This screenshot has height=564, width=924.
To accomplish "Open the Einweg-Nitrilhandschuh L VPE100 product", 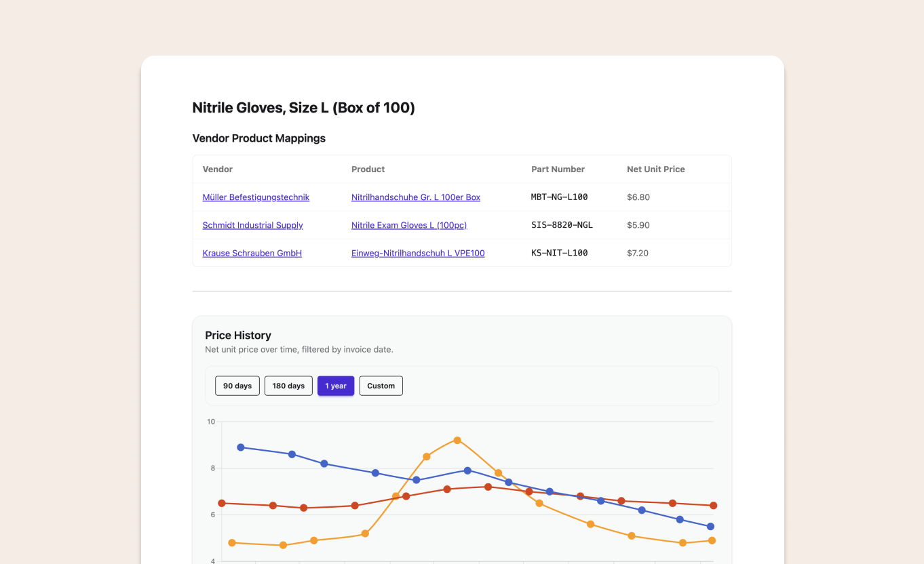I will click(x=418, y=253).
